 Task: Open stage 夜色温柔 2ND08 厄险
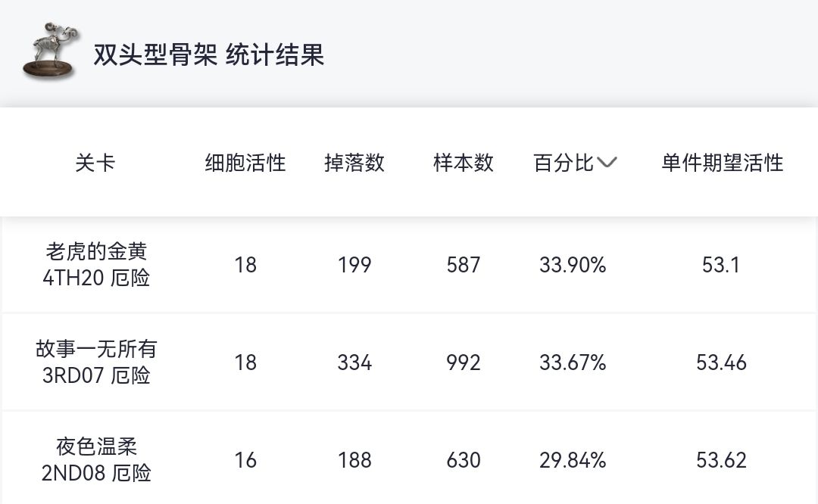click(x=96, y=459)
